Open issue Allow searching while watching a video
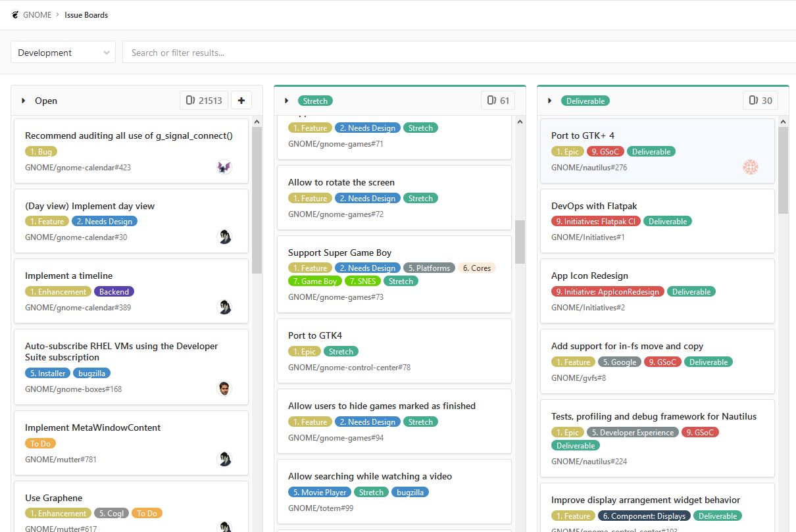796x532 pixels. [370, 476]
